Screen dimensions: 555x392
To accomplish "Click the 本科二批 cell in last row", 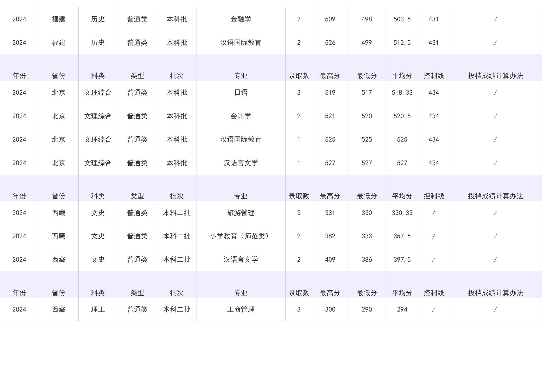I will 177,309.
